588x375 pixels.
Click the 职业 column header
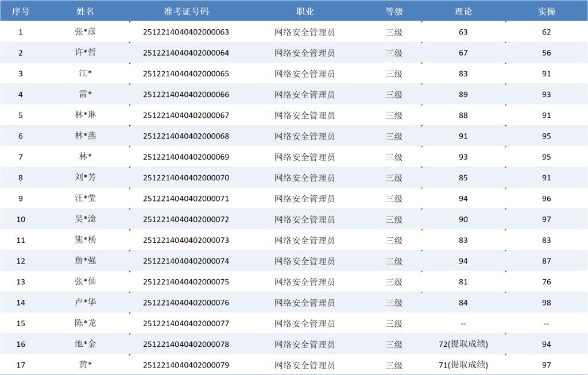pos(305,11)
